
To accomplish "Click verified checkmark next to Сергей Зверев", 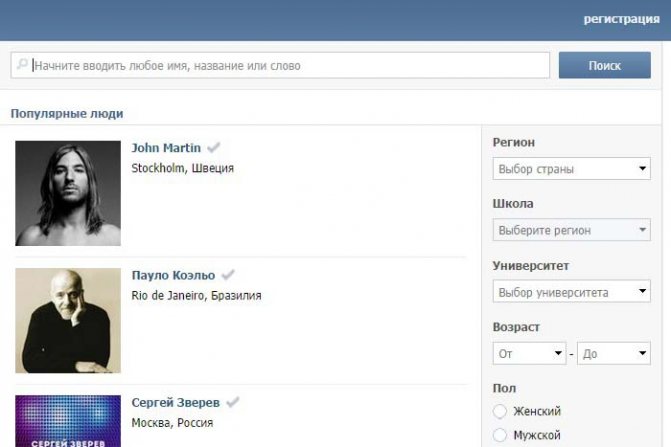I will [x=233, y=402].
